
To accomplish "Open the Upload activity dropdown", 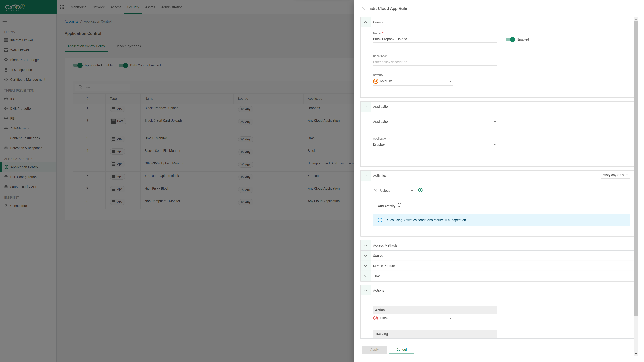I will pos(397,191).
